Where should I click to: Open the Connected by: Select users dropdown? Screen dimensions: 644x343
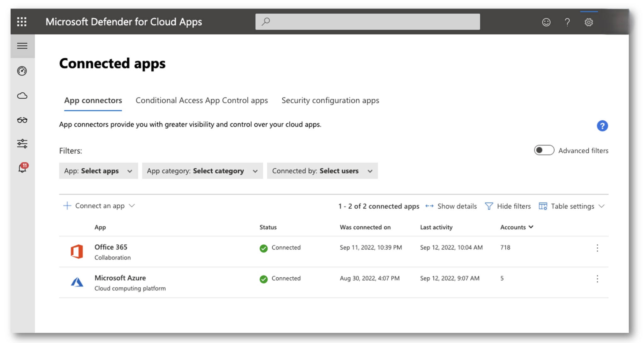[x=322, y=171]
